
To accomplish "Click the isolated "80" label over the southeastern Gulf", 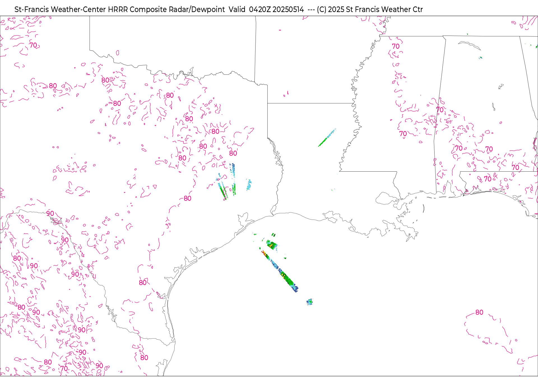I will (479, 312).
